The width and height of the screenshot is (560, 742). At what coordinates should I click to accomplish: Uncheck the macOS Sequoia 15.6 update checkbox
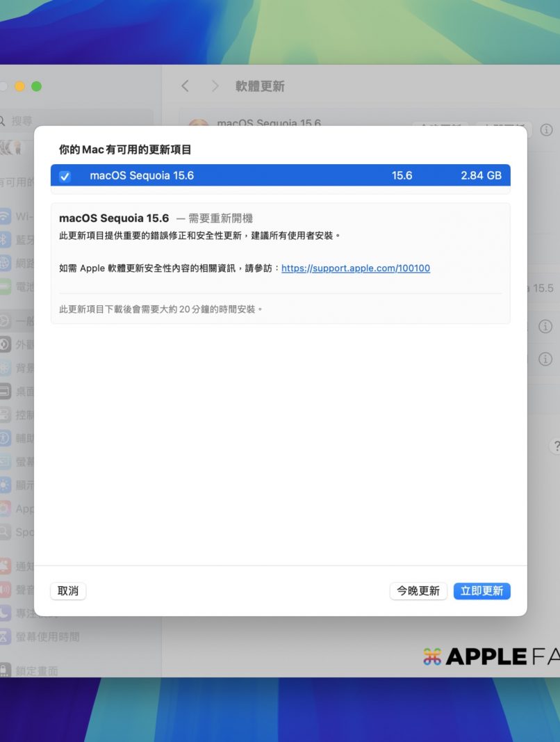65,177
